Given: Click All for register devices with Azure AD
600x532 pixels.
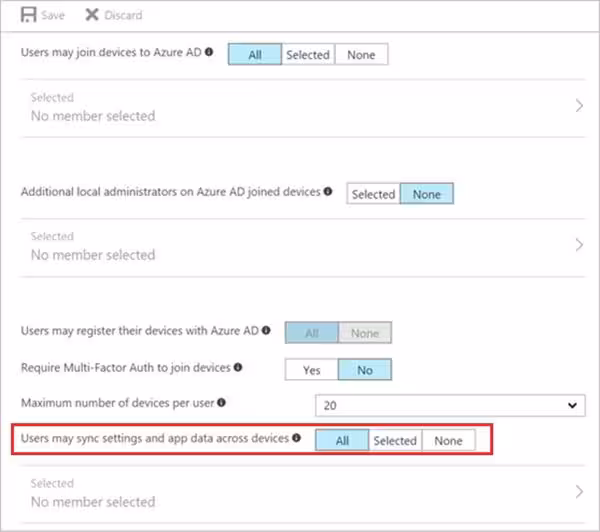Looking at the screenshot, I should click(x=311, y=333).
